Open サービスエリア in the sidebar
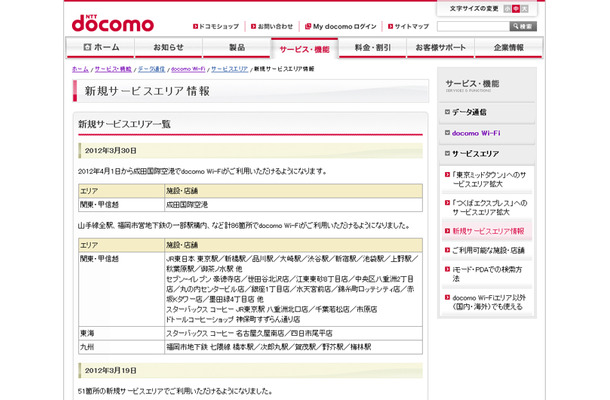The width and height of the screenshot is (610, 400). [475, 154]
